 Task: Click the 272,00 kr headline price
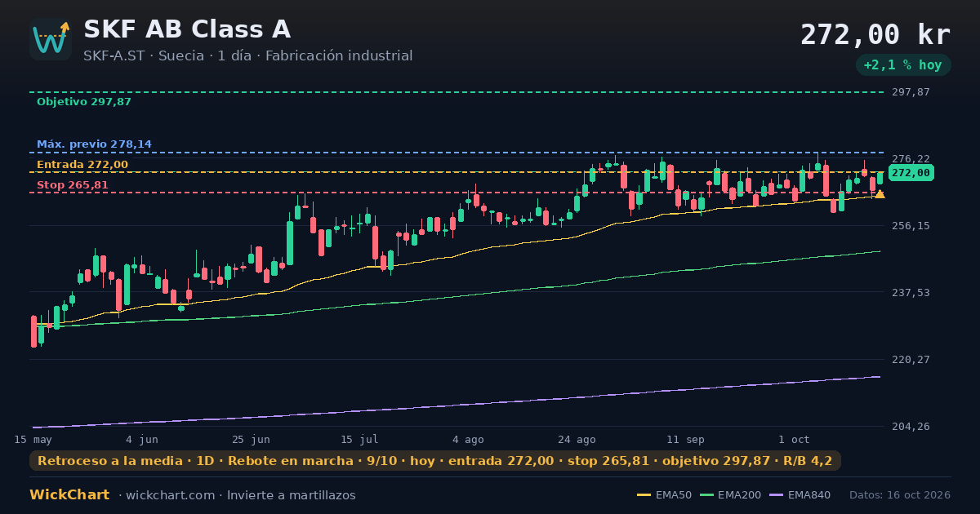pyautogui.click(x=875, y=34)
